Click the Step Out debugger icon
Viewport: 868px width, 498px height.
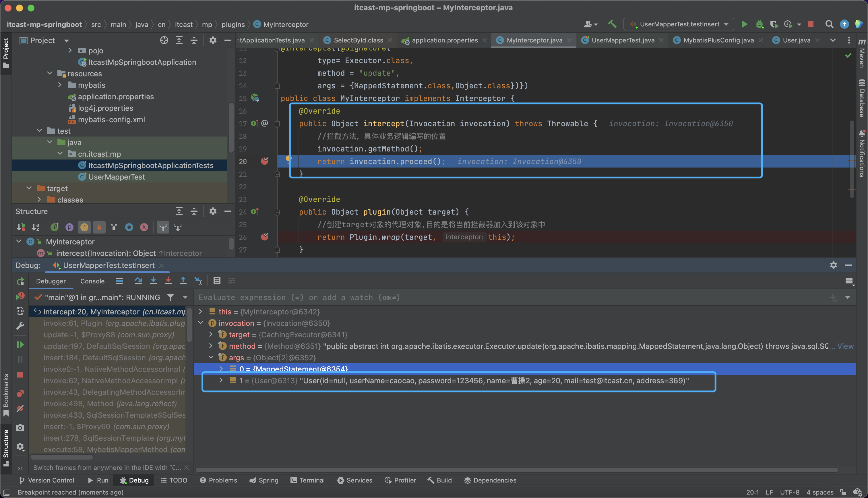[183, 281]
